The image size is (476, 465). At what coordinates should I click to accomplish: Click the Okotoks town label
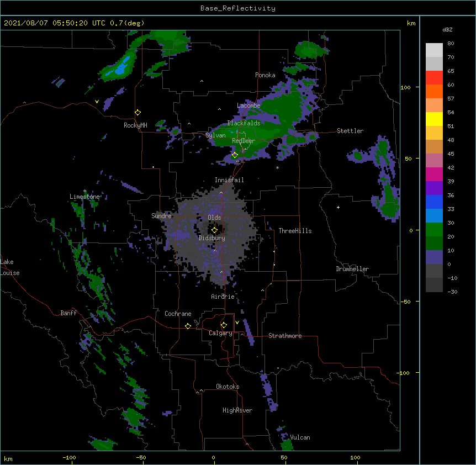pos(228,387)
